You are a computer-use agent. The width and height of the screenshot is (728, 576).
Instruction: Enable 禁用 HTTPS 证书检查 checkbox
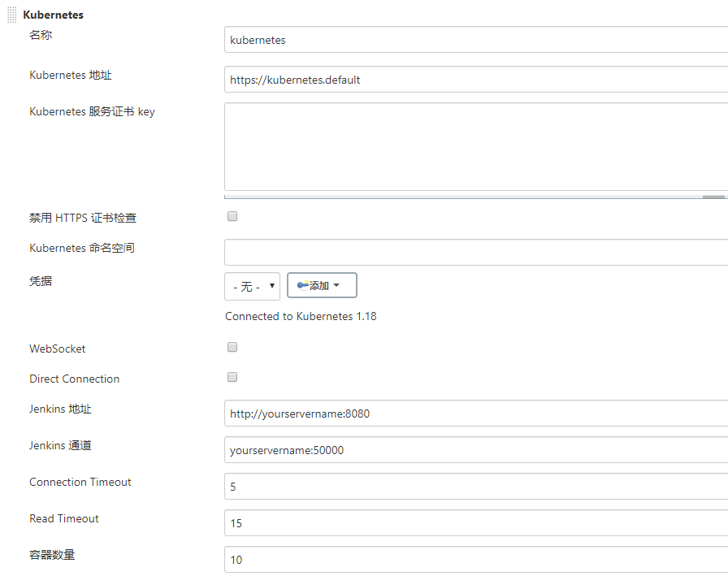232,216
